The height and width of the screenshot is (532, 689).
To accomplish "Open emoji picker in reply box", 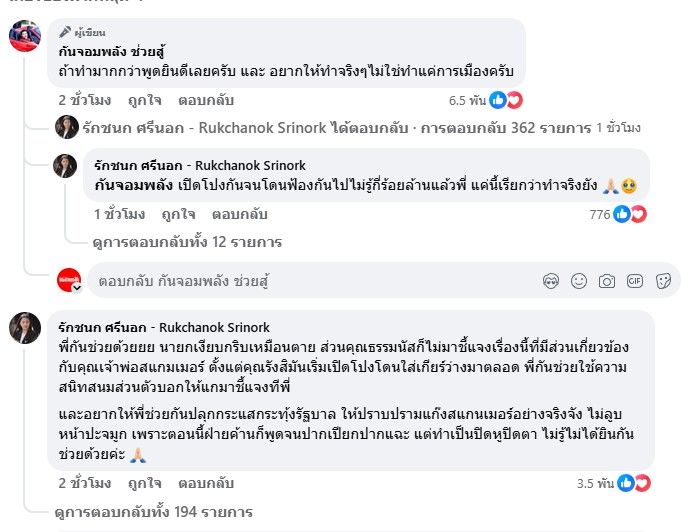I will pyautogui.click(x=578, y=281).
